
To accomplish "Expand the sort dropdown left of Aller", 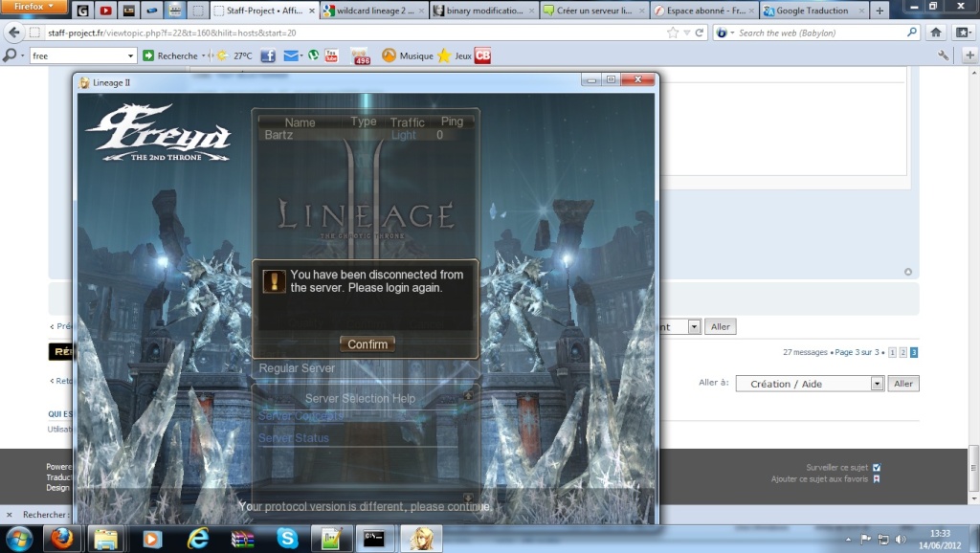I will [x=694, y=327].
